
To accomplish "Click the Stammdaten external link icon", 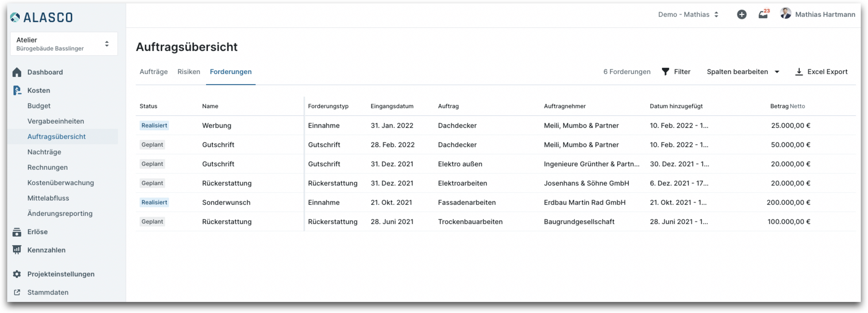I will [17, 292].
